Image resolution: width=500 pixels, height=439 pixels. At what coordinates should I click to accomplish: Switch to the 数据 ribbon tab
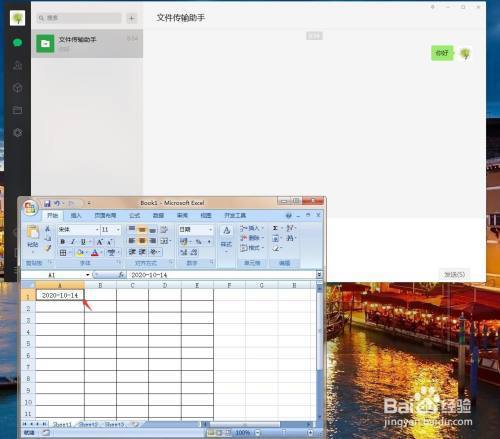point(158,215)
